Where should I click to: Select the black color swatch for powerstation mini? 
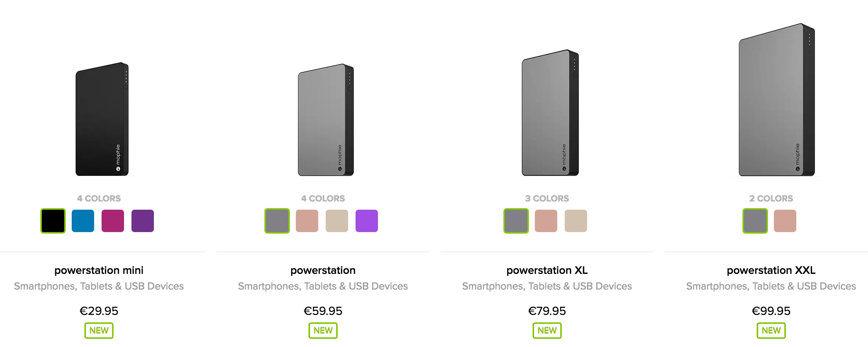[x=52, y=221]
